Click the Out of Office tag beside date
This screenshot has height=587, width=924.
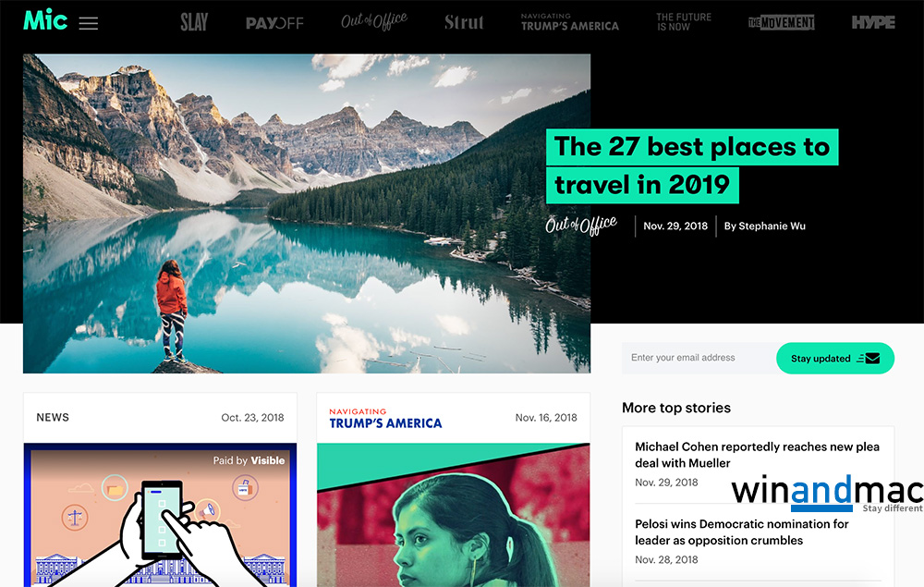click(581, 226)
